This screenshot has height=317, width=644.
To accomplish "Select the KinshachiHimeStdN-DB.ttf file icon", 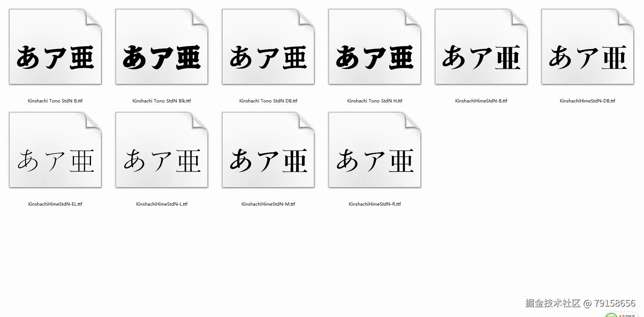I will [588, 47].
